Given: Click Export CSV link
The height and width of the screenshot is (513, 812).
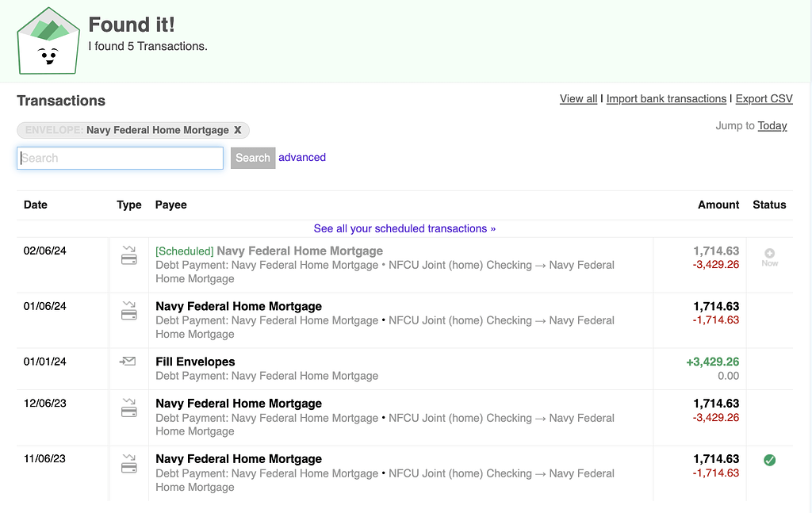Looking at the screenshot, I should [x=764, y=98].
